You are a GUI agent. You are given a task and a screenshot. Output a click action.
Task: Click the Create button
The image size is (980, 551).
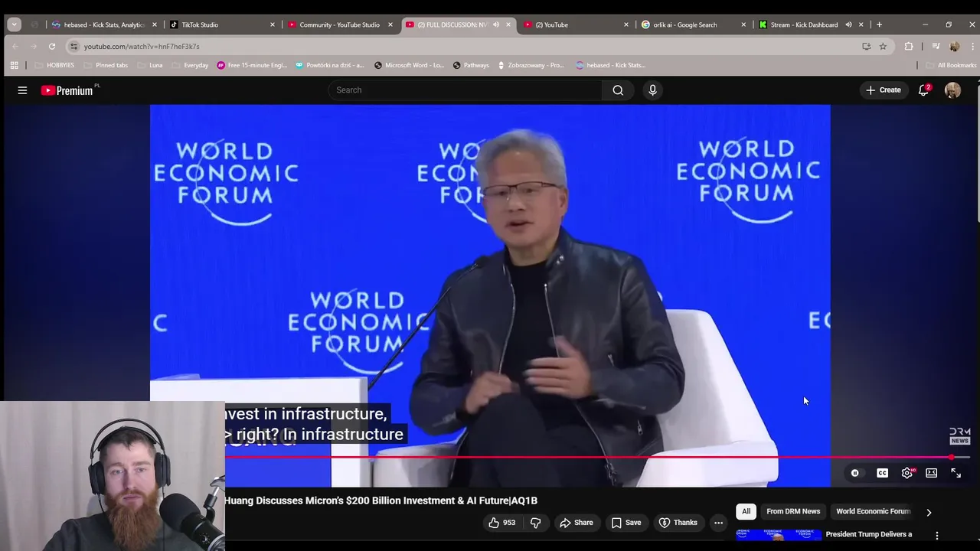(884, 90)
